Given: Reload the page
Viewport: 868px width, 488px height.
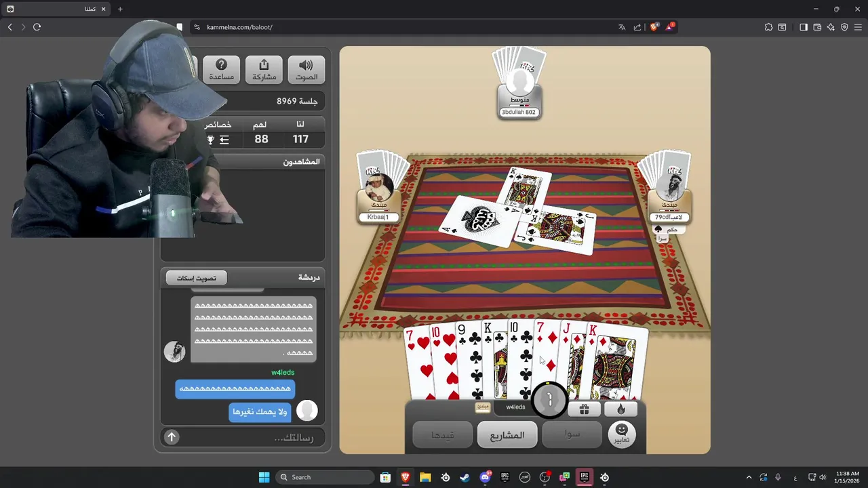Looking at the screenshot, I should (37, 27).
